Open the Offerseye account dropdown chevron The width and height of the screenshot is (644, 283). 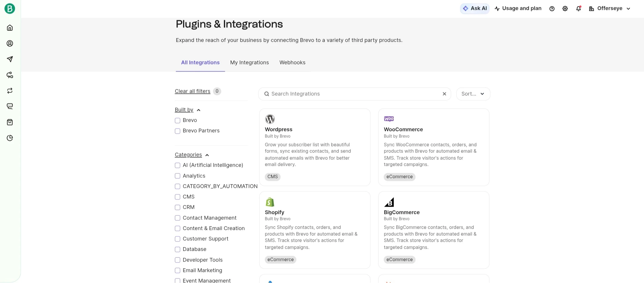tap(628, 9)
